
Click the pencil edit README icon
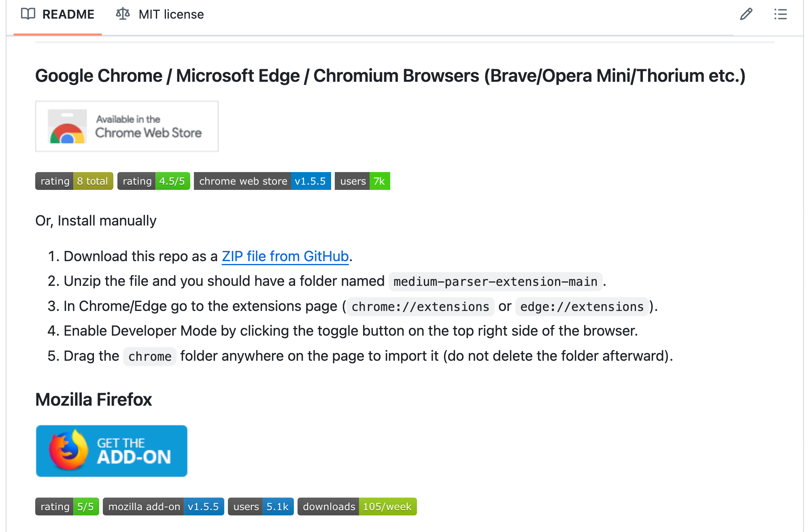point(746,14)
